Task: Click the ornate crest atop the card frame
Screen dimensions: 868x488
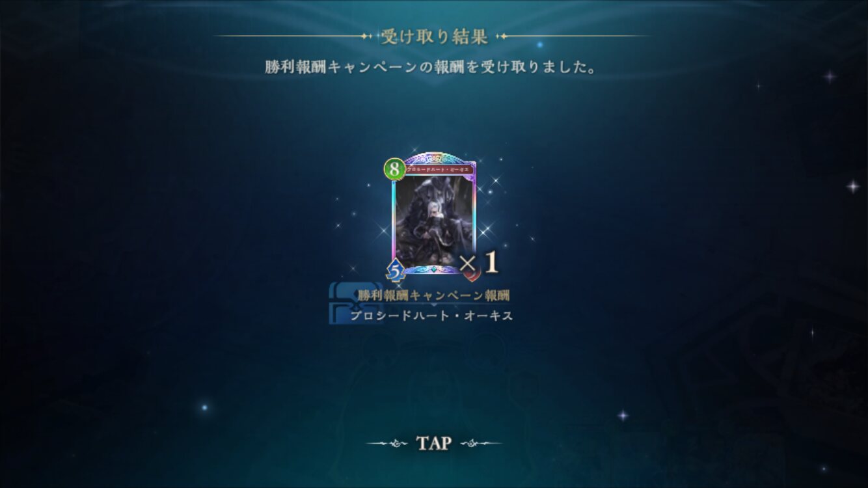Action: coord(434,157)
